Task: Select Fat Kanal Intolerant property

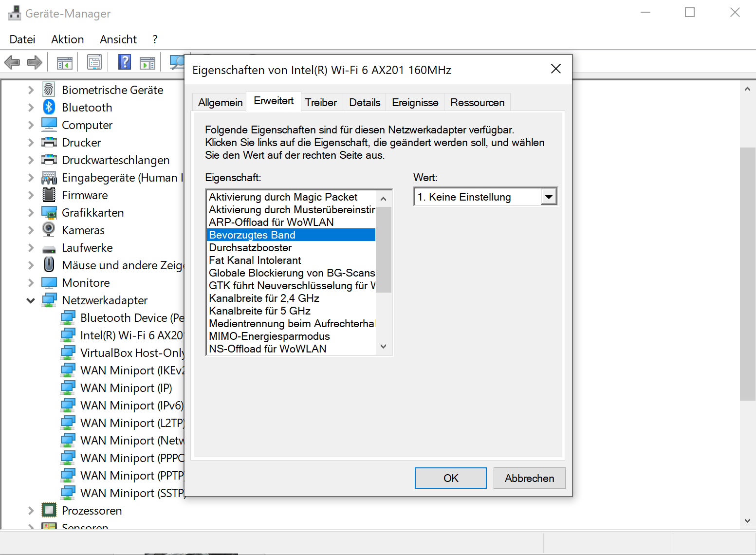Action: point(291,260)
